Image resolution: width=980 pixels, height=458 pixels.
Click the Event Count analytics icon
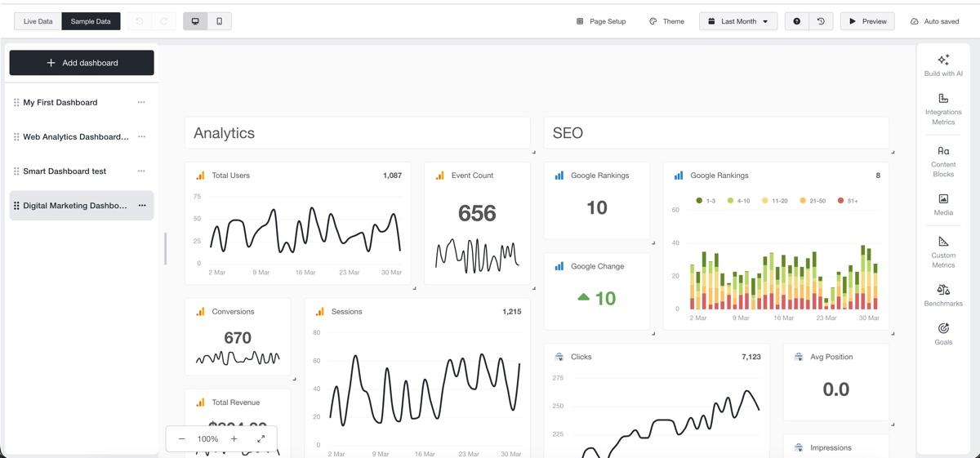(440, 176)
